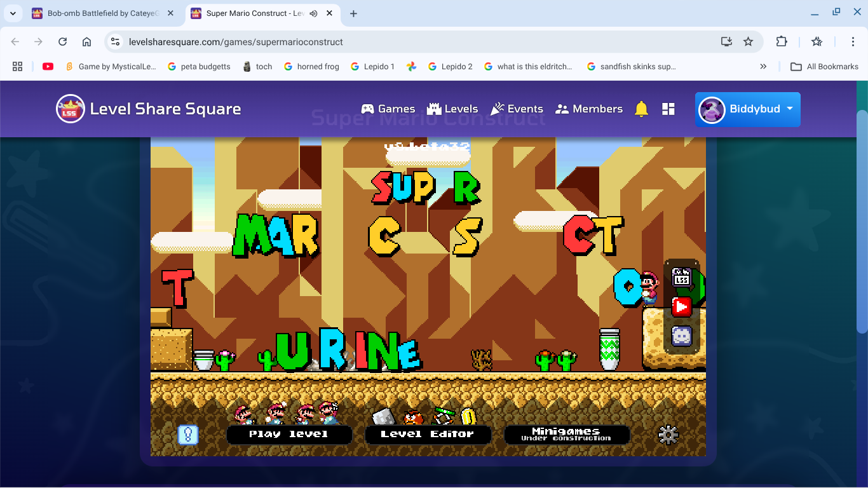Open game settings with the gear icon
Screen dimensions: 868x488
click(668, 435)
